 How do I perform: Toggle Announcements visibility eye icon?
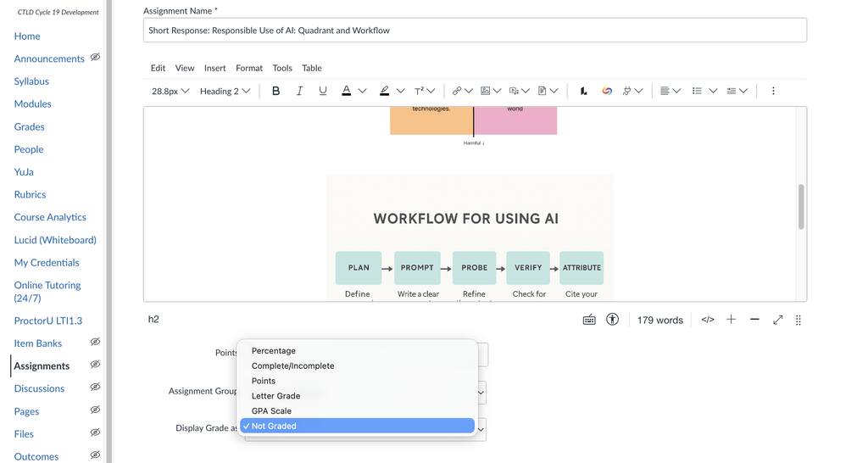[95, 57]
